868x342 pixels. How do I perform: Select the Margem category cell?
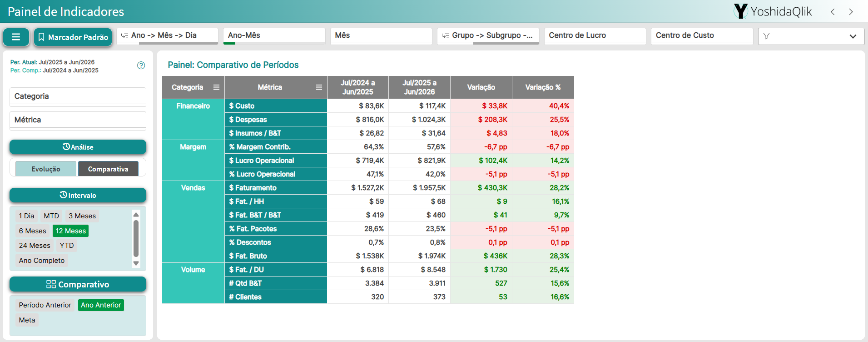pos(193,160)
